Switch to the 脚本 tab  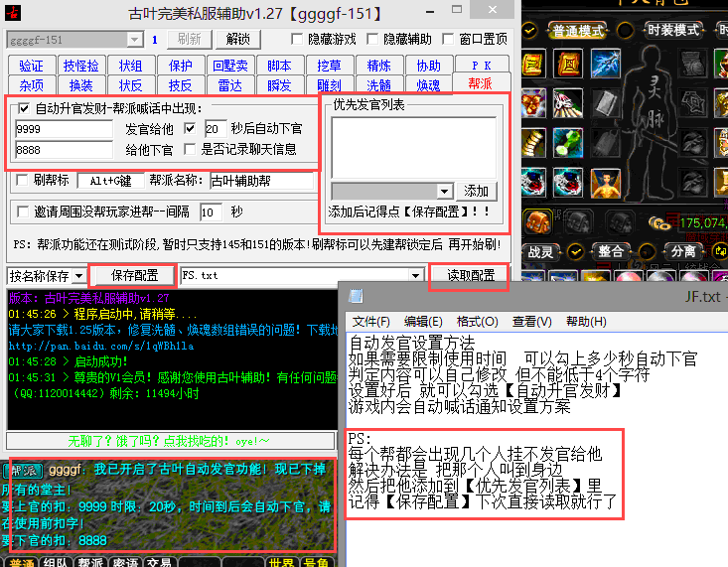279,66
